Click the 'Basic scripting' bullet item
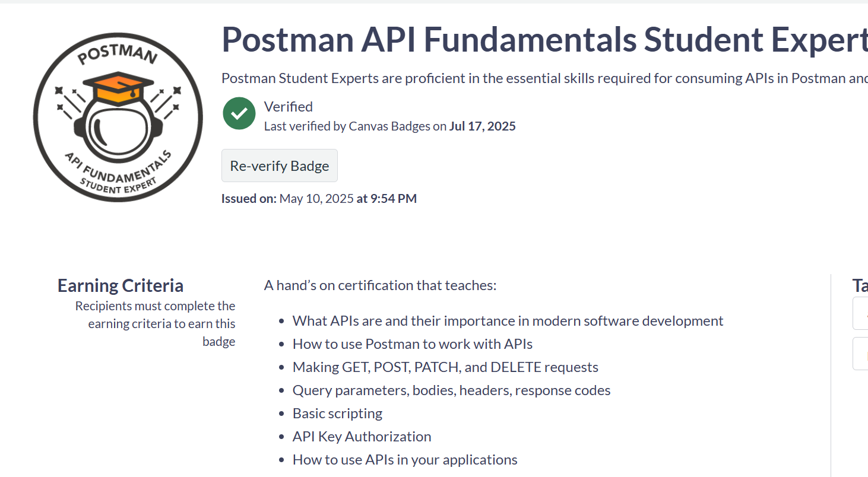This screenshot has height=477, width=868. tap(337, 414)
